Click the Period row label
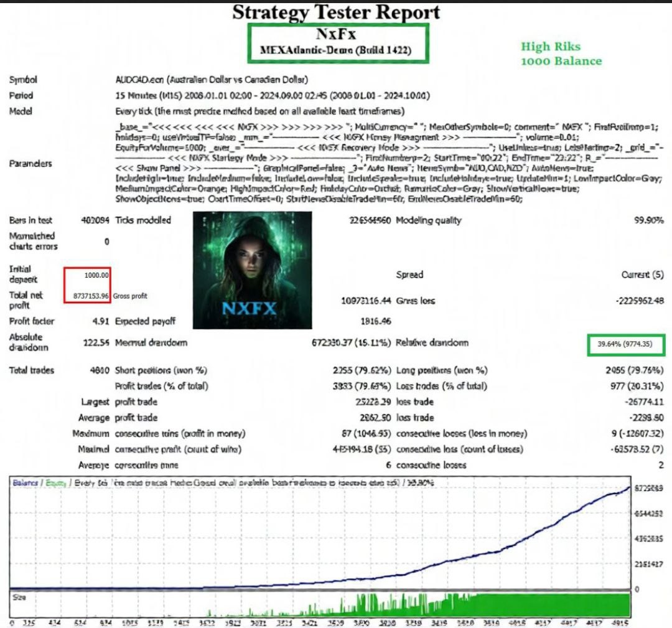672x628 pixels. 21,95
